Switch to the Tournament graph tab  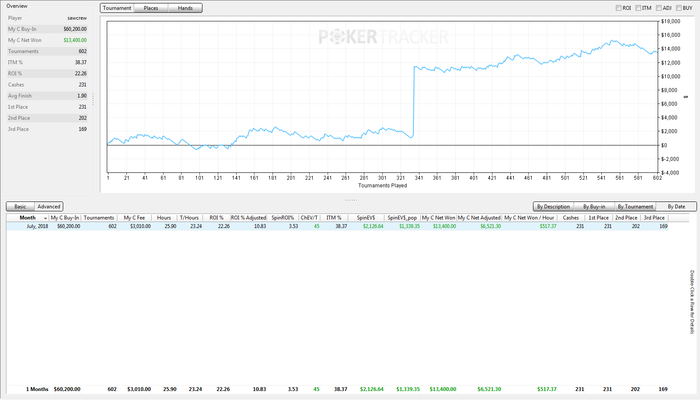[117, 8]
